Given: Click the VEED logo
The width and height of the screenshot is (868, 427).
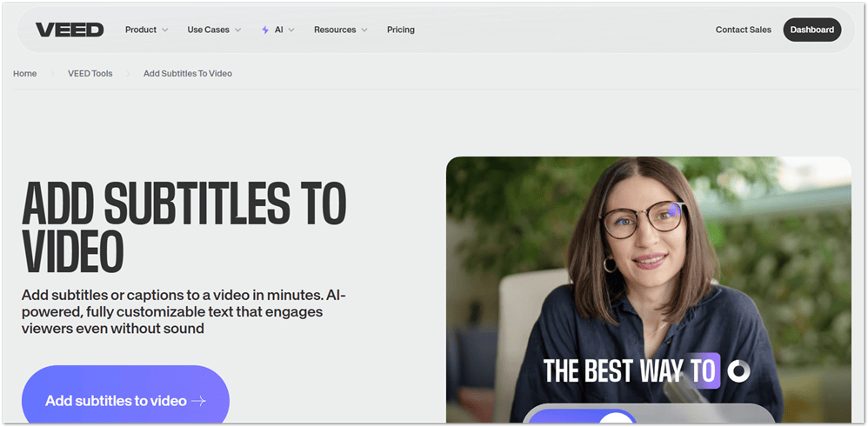Looking at the screenshot, I should pyautogui.click(x=70, y=30).
